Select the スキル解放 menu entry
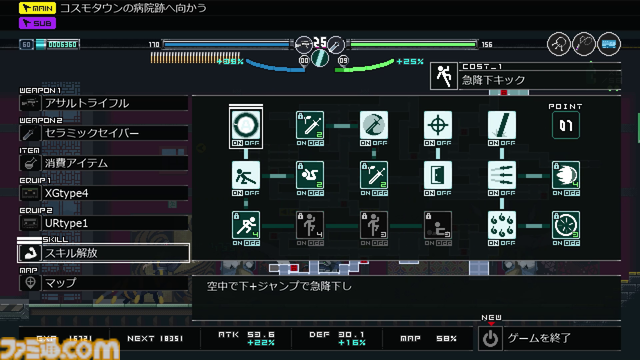 click(x=104, y=253)
